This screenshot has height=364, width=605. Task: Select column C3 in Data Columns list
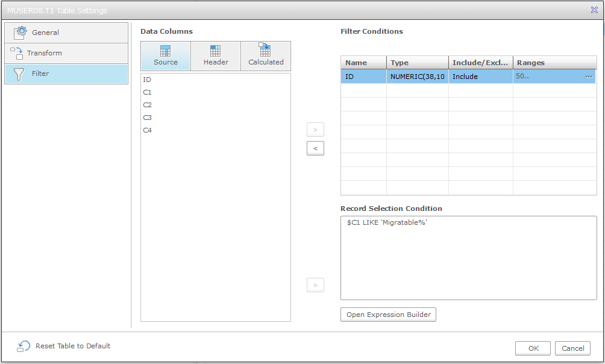148,118
